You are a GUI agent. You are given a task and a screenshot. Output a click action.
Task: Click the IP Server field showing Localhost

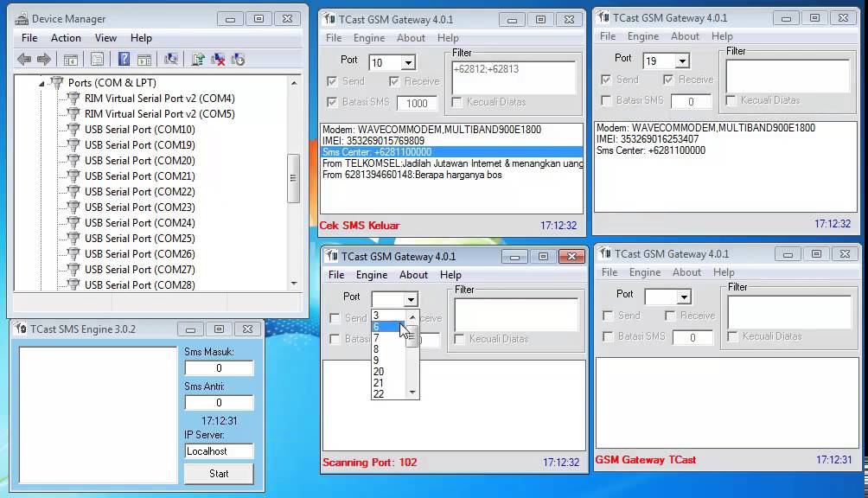point(220,451)
